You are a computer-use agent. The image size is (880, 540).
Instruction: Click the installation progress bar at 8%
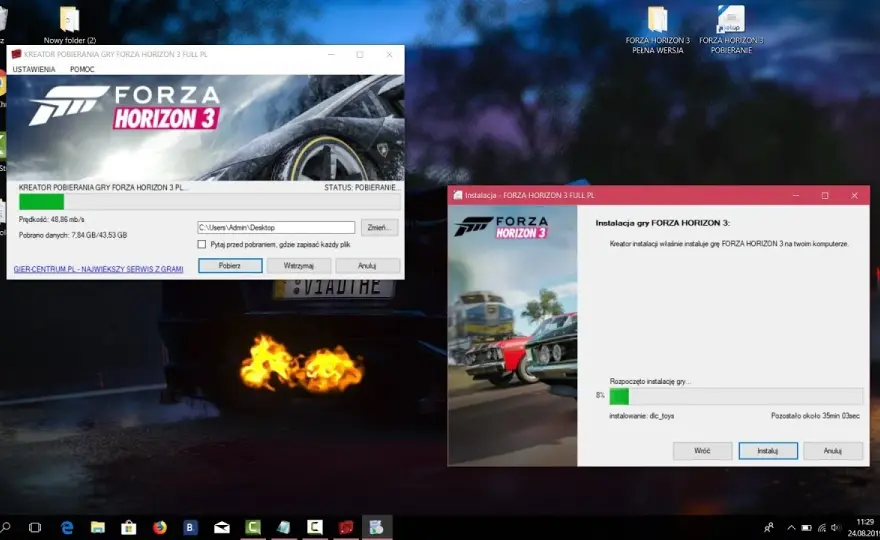(x=736, y=396)
